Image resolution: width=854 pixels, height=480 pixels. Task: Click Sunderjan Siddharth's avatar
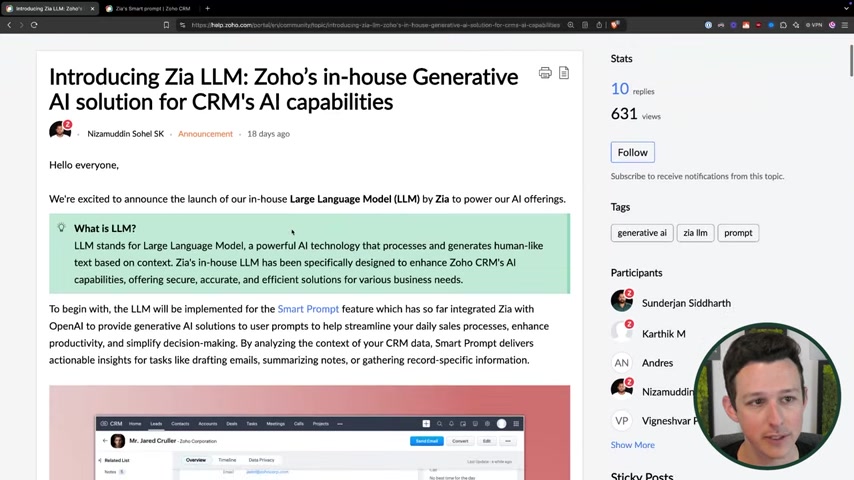click(x=621, y=301)
